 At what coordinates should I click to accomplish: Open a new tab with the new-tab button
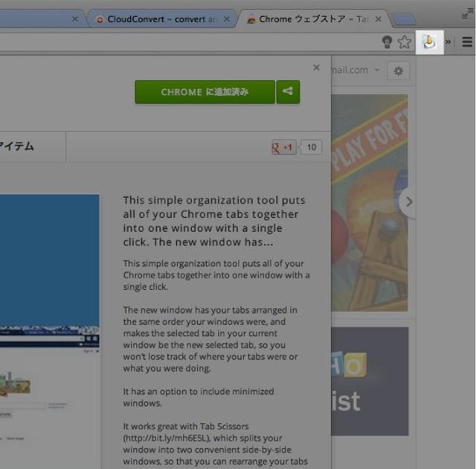tap(404, 19)
